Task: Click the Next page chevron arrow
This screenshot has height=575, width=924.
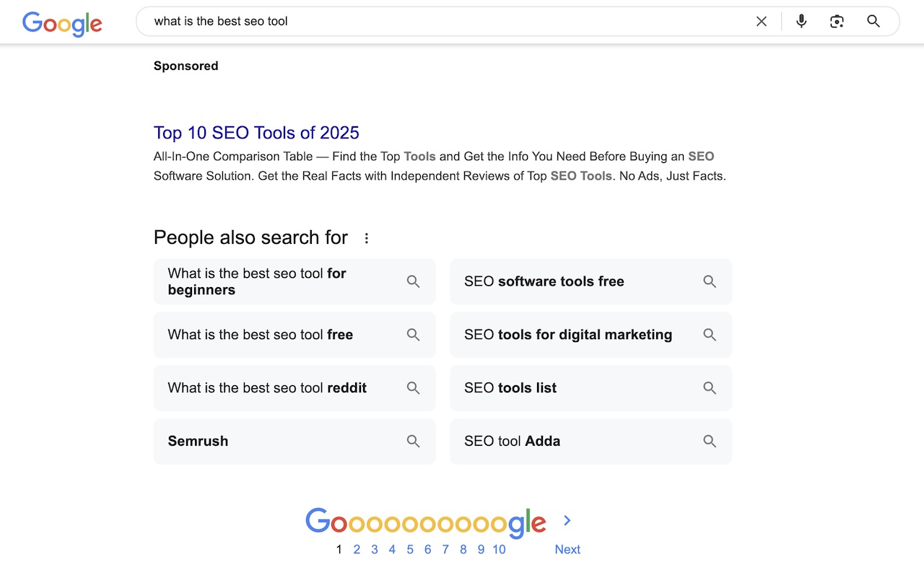Action: point(567,520)
